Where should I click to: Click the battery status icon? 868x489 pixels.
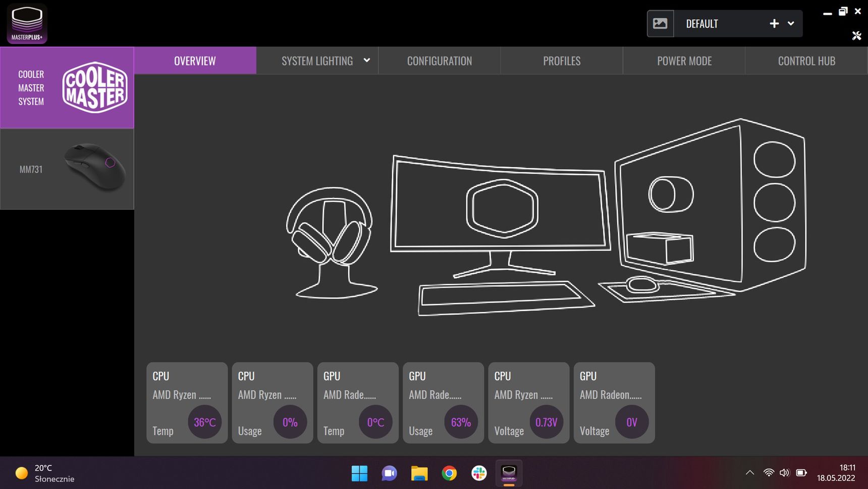coord(801,473)
